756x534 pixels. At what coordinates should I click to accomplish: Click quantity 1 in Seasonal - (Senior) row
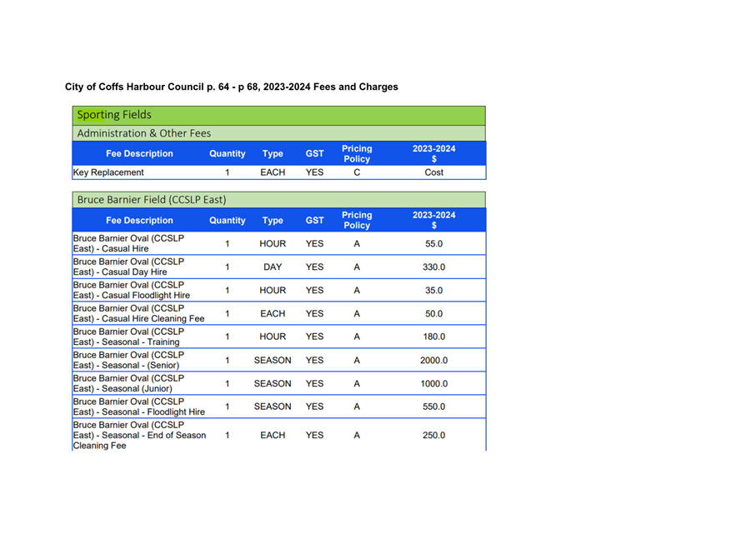coord(227,360)
